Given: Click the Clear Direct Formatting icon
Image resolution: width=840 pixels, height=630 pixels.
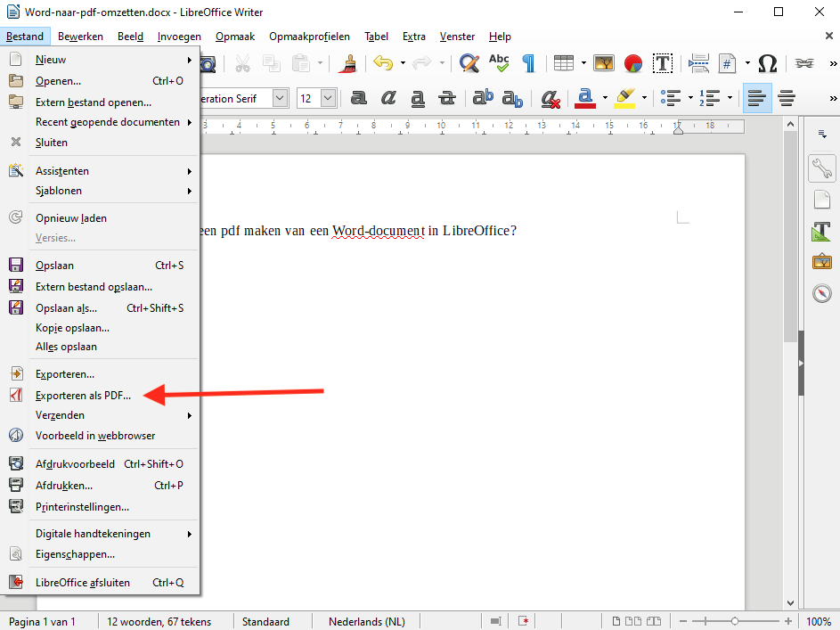Looking at the screenshot, I should tap(550, 98).
